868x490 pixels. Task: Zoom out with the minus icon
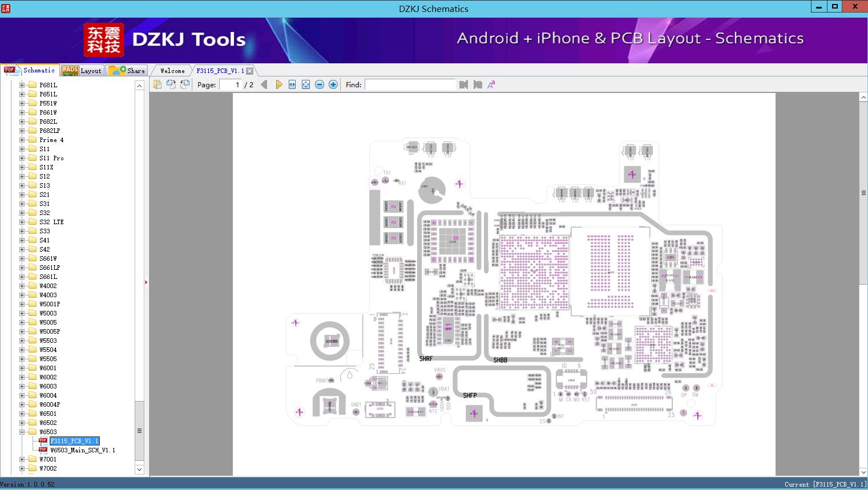click(320, 84)
